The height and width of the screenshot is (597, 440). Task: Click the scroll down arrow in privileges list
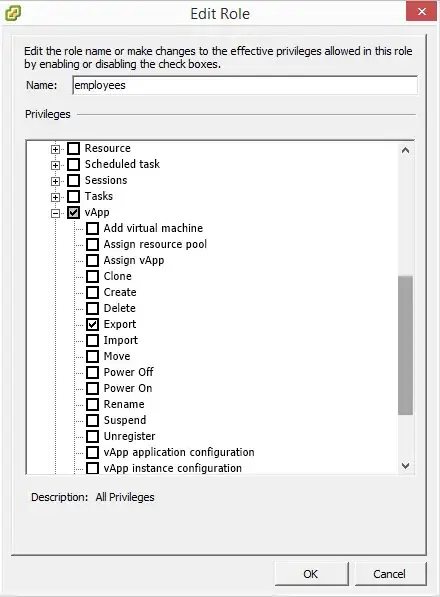pos(405,466)
